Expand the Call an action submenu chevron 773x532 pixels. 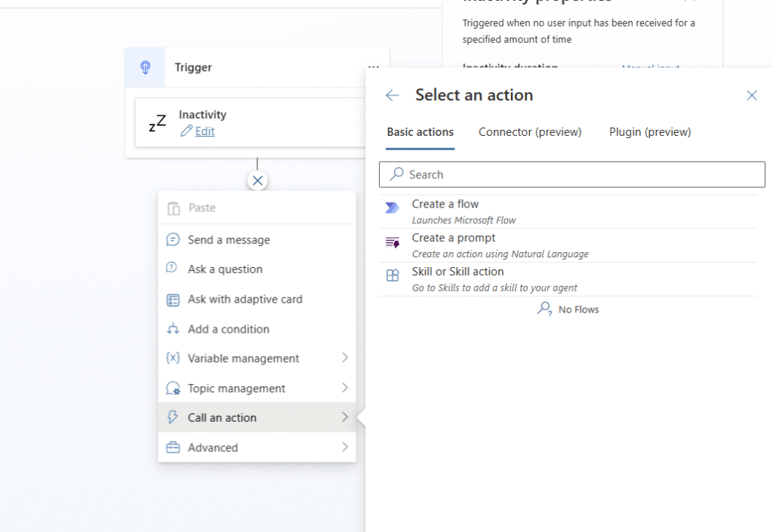[x=345, y=417]
